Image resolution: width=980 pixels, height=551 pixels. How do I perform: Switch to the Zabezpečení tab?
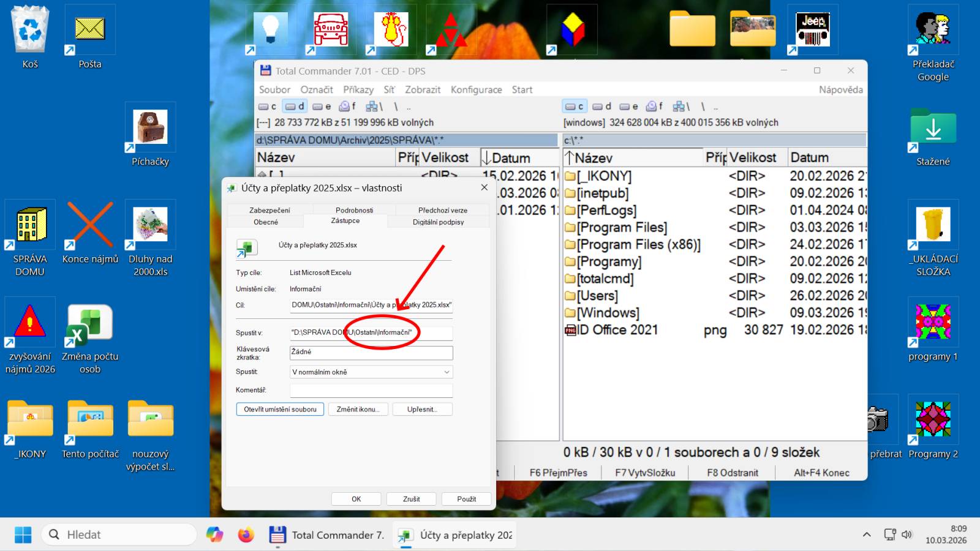pyautogui.click(x=269, y=210)
